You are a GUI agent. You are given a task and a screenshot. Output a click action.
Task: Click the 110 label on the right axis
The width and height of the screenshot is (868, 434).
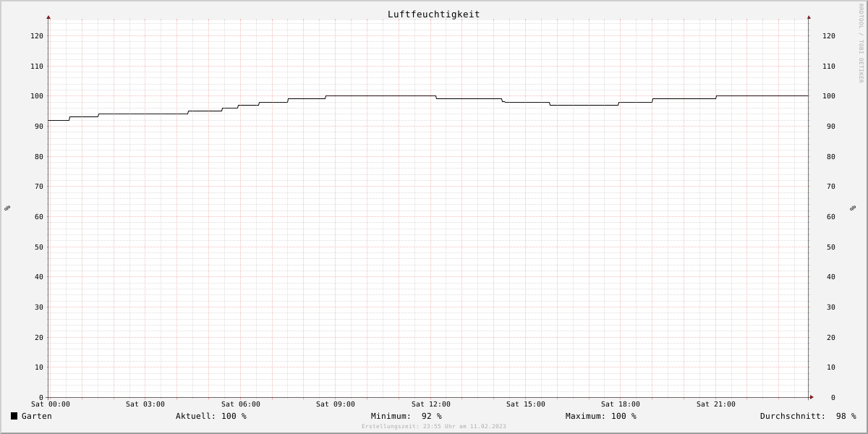(x=829, y=67)
